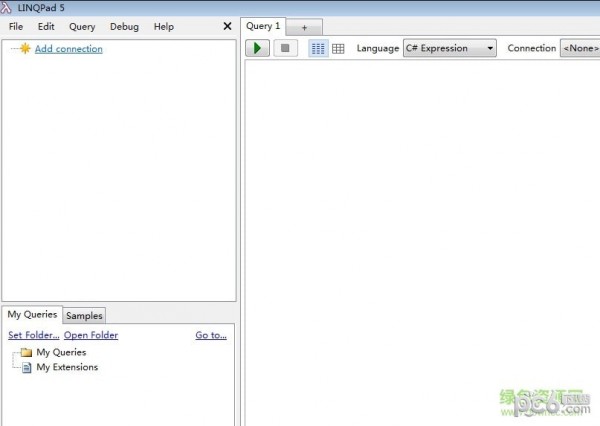The height and width of the screenshot is (426, 600).
Task: Select My Queries tree item
Action: pyautogui.click(x=61, y=352)
